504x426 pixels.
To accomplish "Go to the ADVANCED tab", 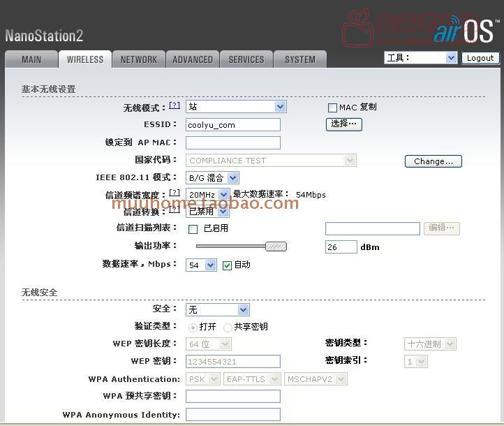I will click(x=193, y=59).
